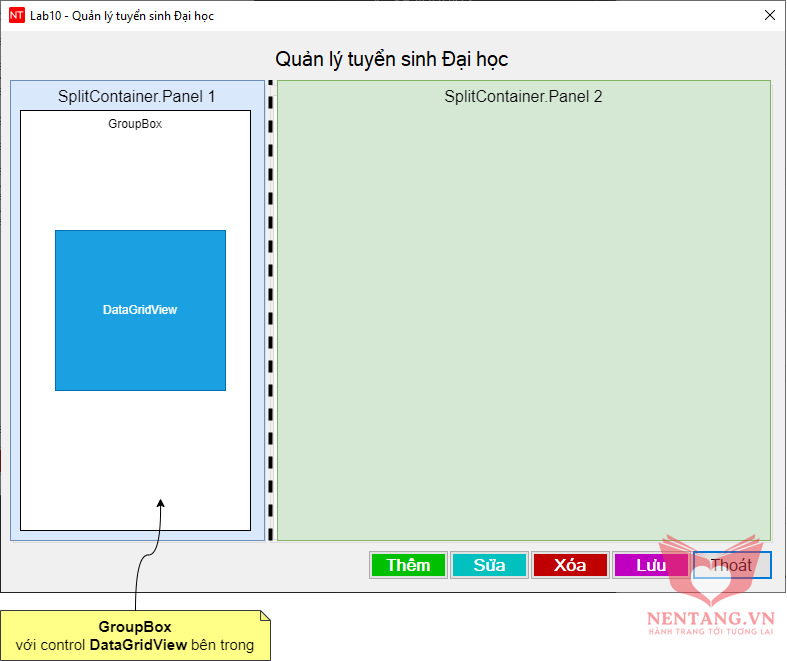Click the red NT application icon
The height and width of the screenshot is (661, 787).
16,16
